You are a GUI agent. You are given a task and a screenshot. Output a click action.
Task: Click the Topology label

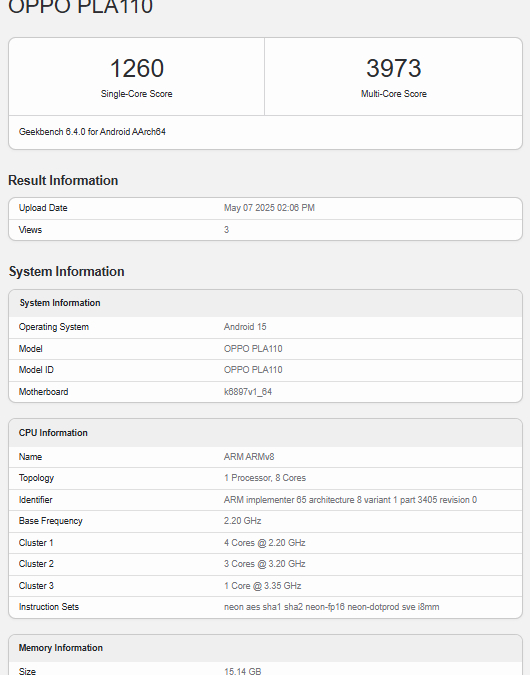pos(36,478)
